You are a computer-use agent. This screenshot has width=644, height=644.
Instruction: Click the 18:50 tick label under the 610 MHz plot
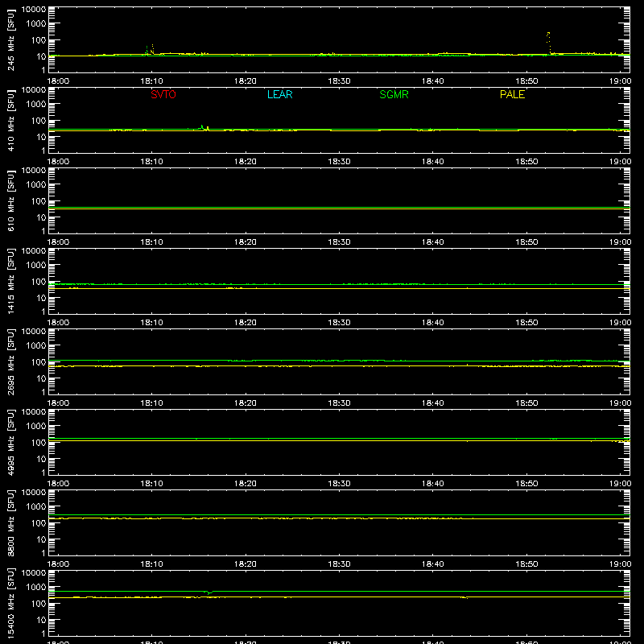tap(526, 242)
